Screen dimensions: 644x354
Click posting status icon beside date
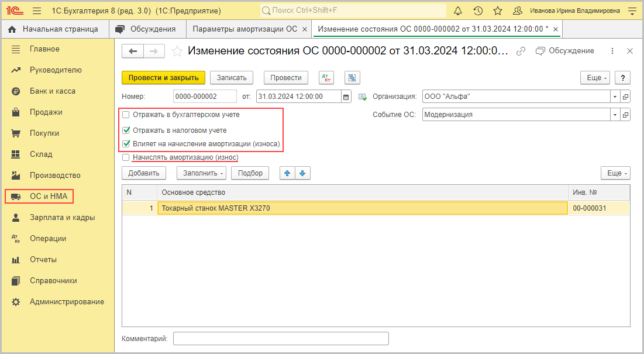[363, 97]
